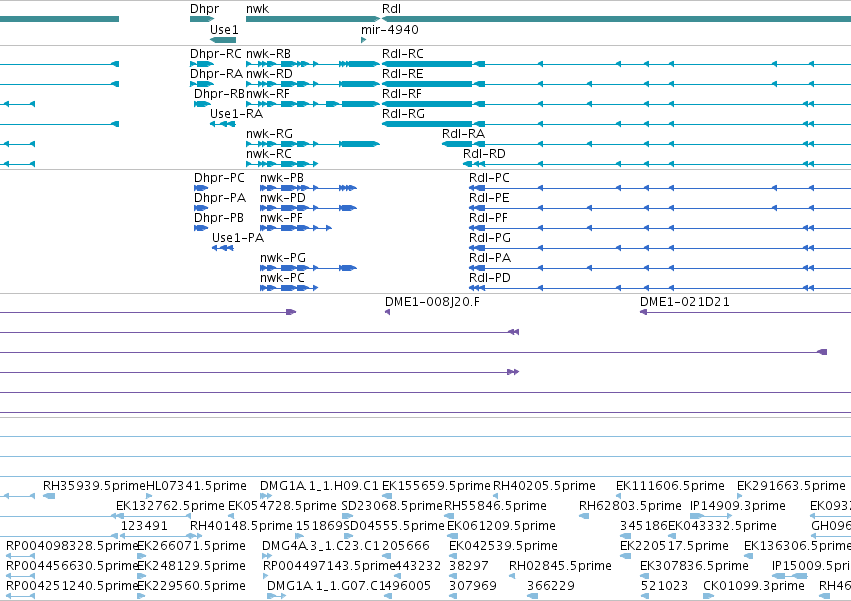Screen dimensions: 851x601
Task: Select the Use1-RA transcript label
Action: [x=236, y=114]
